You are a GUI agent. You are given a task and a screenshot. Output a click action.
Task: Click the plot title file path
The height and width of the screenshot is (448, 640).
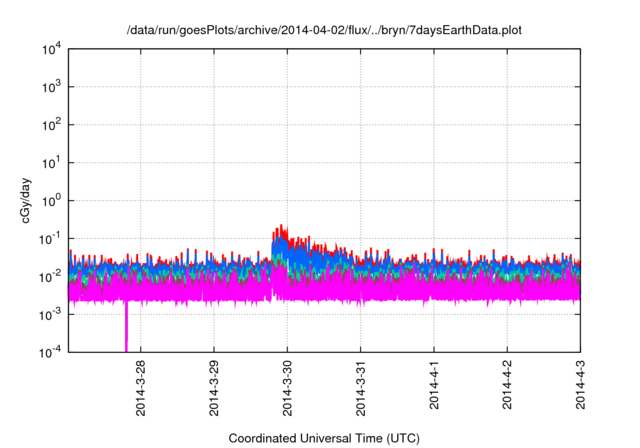324,30
